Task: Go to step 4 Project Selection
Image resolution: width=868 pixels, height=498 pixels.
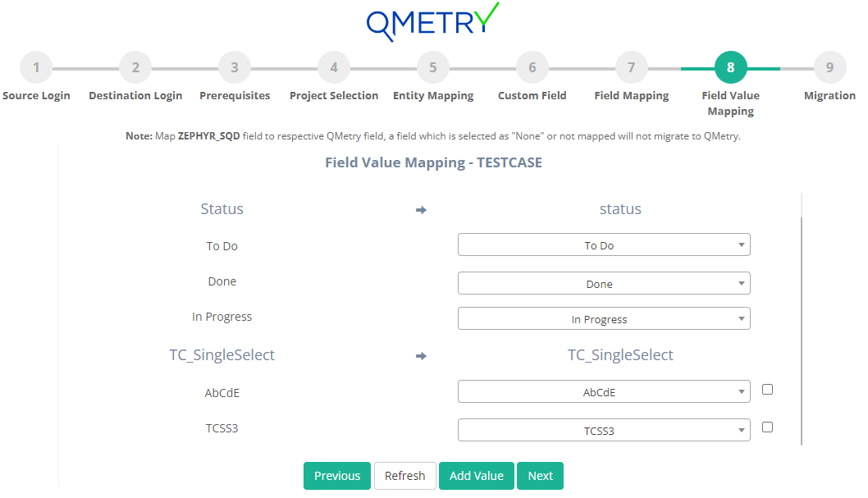Action: [334, 67]
